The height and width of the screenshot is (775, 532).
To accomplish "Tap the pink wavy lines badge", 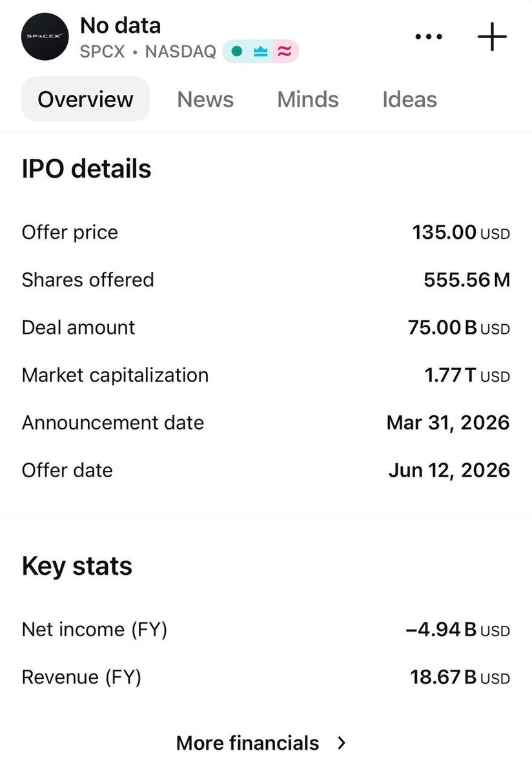I will pos(284,52).
